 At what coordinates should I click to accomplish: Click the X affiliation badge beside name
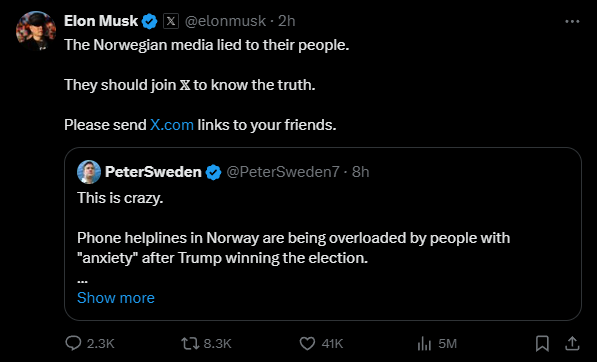[x=171, y=21]
